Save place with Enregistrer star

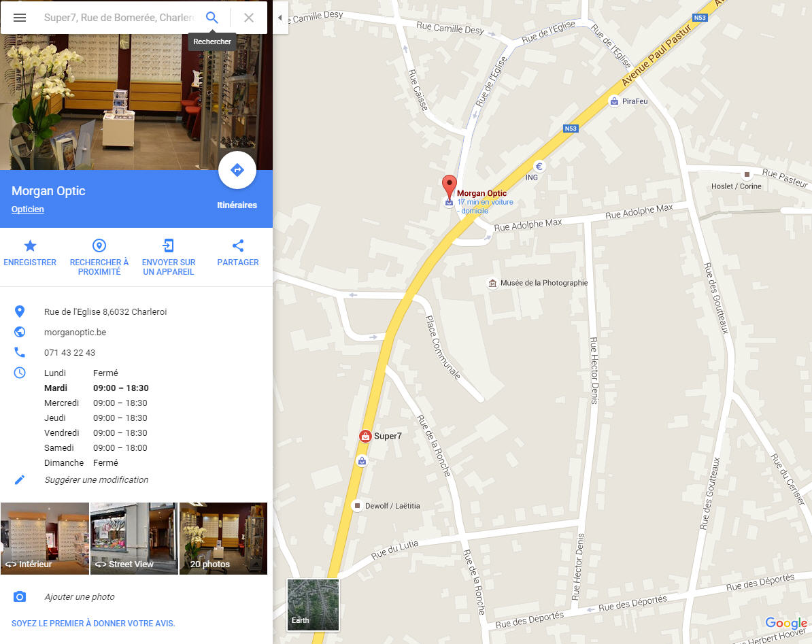pyautogui.click(x=30, y=246)
